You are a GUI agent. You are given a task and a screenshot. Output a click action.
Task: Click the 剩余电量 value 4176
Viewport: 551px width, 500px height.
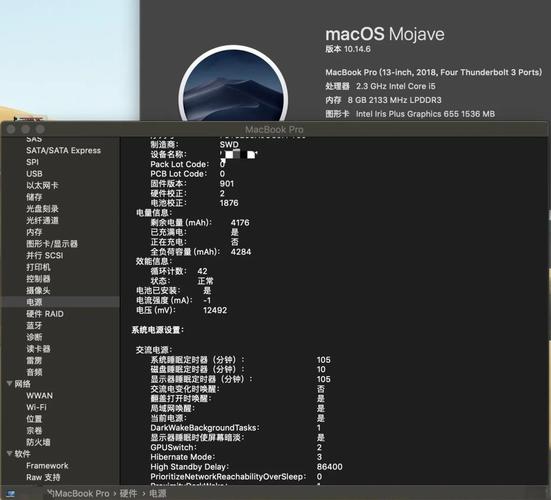[x=240, y=222]
